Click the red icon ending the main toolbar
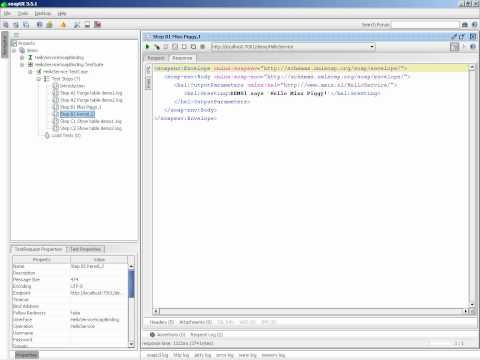Screen dimensions: 480x360 tap(98, 24)
